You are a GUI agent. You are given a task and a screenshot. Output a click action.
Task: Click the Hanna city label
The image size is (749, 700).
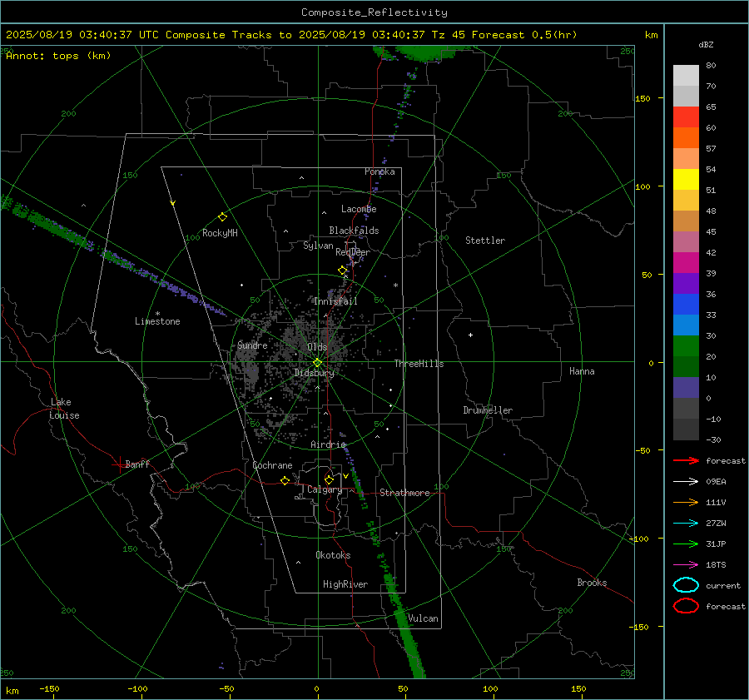click(x=582, y=371)
